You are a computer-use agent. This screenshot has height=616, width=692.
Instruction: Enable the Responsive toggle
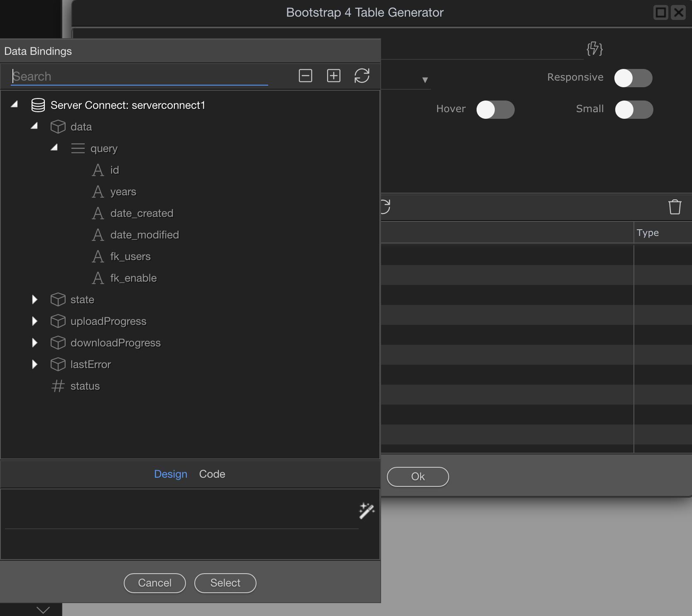[633, 78]
